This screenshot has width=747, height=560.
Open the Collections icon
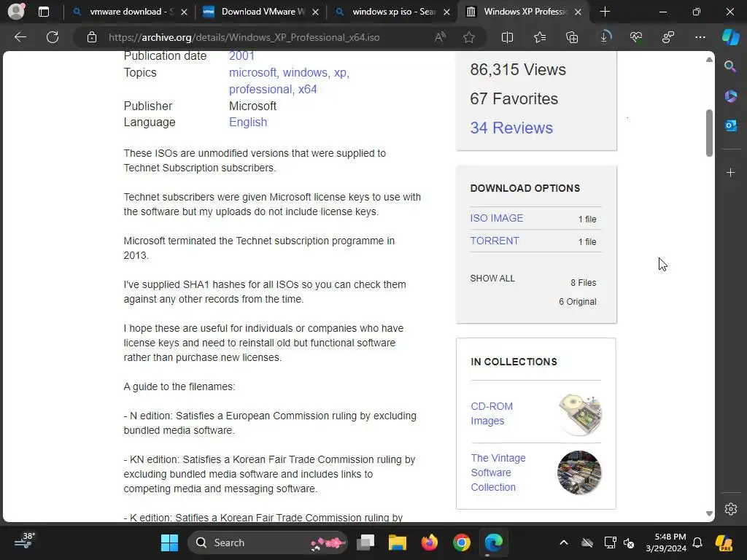(572, 37)
